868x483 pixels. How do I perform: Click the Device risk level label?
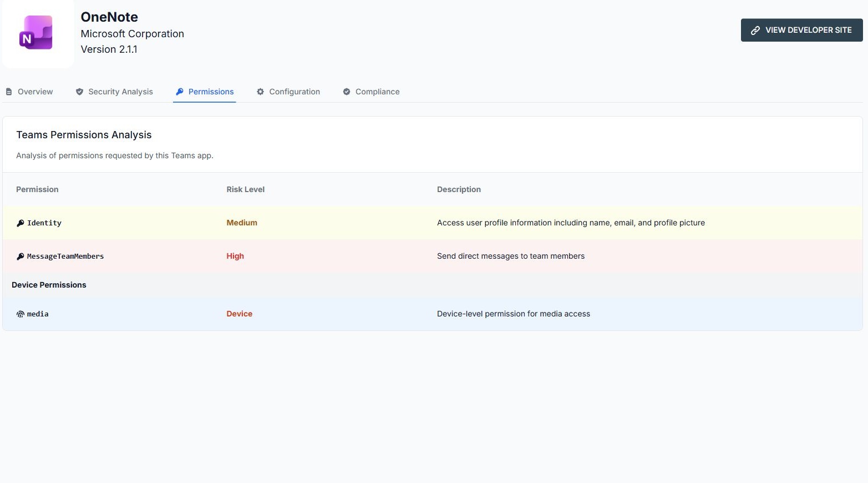(x=239, y=314)
